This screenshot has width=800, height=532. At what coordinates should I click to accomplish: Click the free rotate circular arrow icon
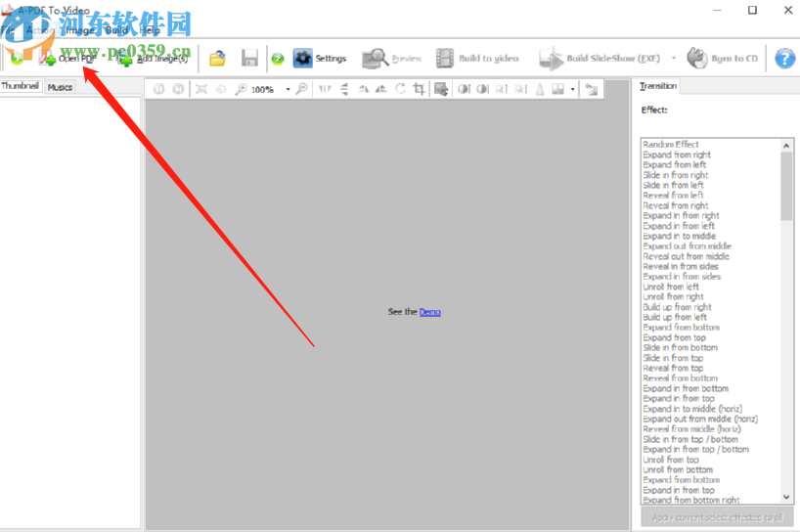[401, 89]
